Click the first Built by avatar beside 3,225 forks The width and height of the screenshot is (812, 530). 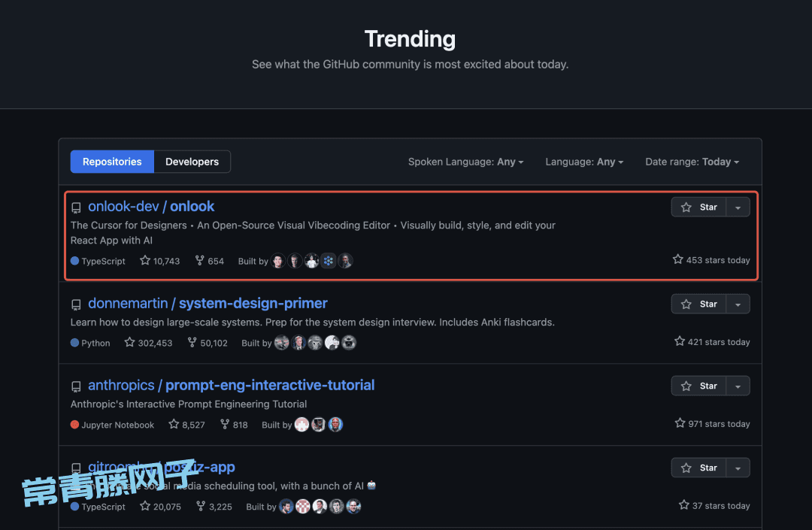click(x=286, y=506)
